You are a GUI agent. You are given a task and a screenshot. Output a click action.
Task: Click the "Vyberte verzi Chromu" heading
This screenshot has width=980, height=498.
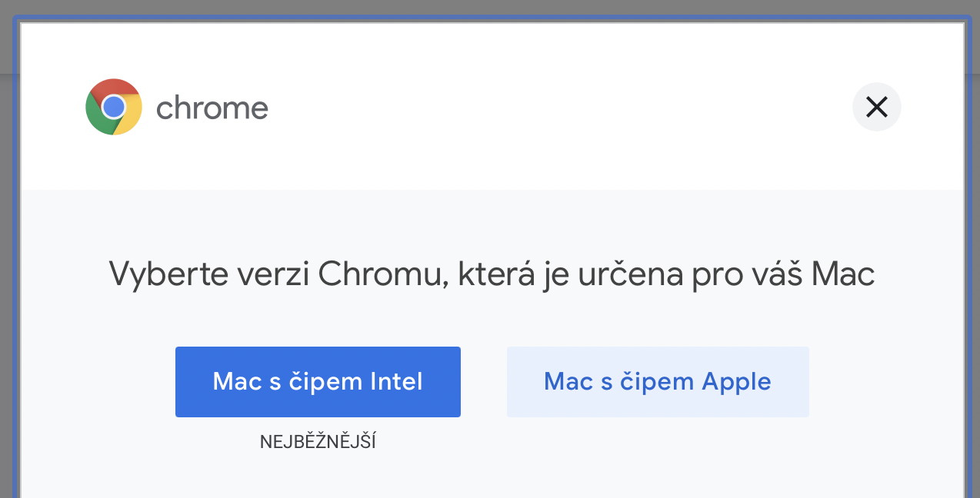coord(492,274)
